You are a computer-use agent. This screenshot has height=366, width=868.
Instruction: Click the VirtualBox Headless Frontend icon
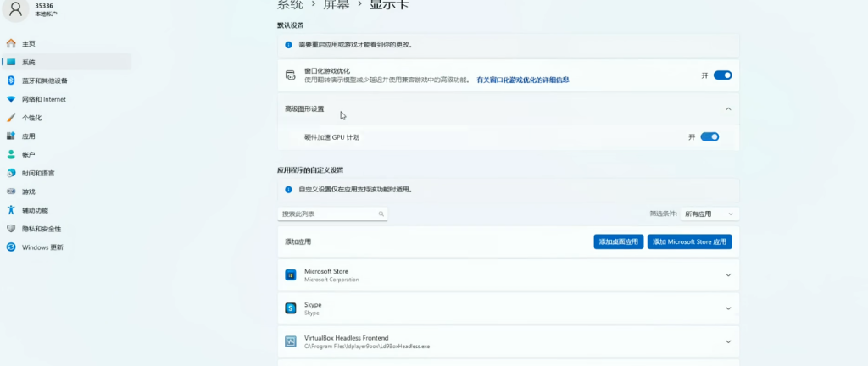click(x=290, y=341)
